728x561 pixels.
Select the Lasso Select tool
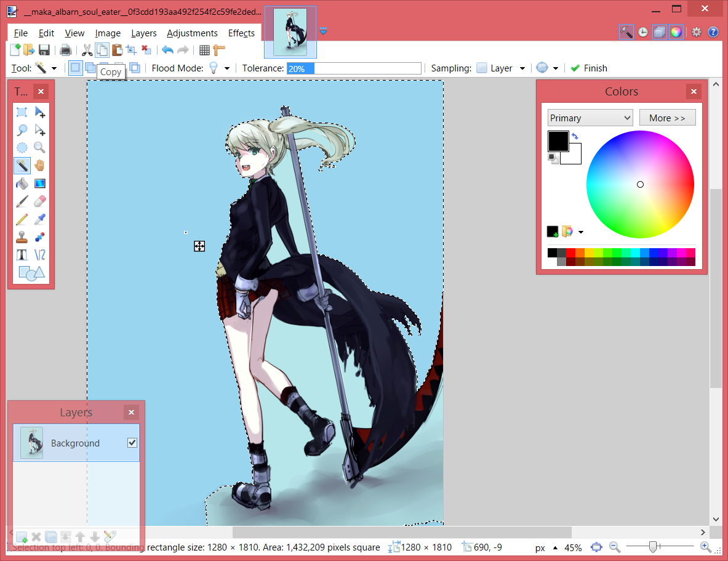pos(22,130)
